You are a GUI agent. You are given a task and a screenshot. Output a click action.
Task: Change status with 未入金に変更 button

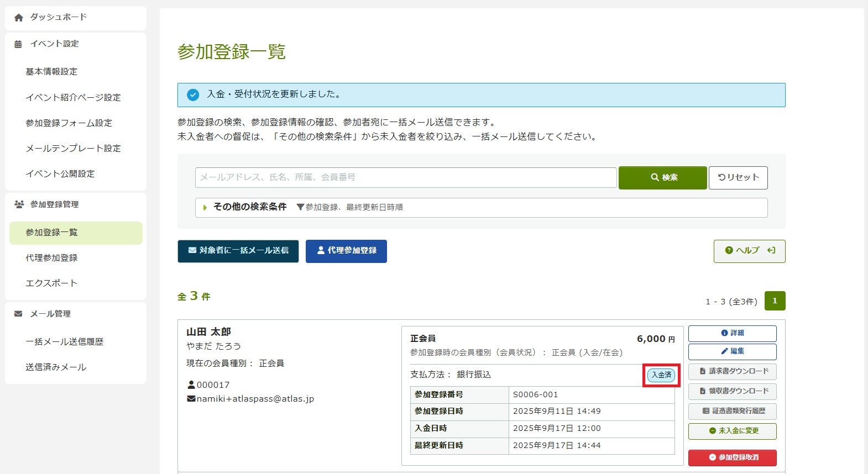(732, 431)
